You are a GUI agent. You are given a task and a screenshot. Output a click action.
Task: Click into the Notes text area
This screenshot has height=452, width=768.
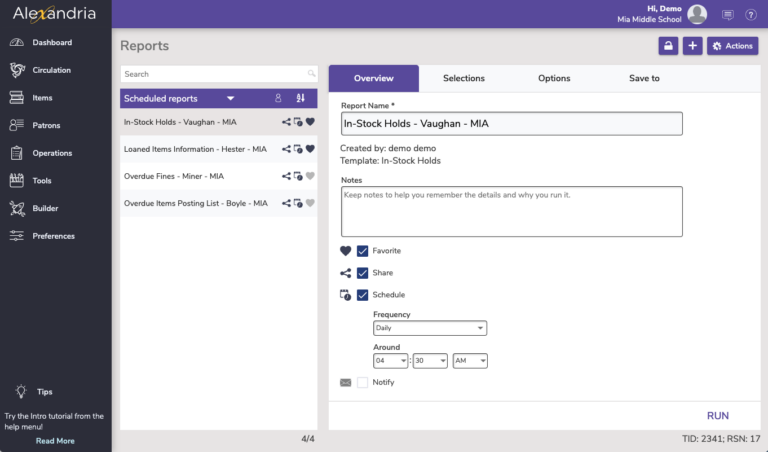click(511, 211)
